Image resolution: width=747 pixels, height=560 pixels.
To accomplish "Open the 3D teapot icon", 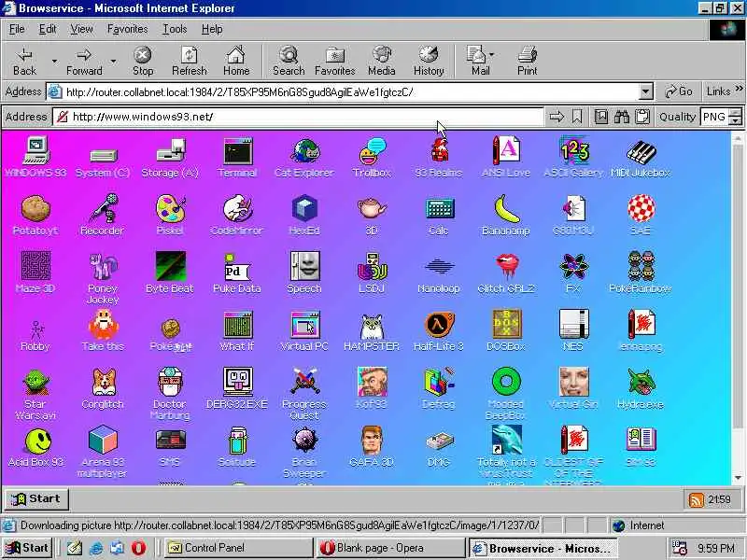I will point(372,216).
